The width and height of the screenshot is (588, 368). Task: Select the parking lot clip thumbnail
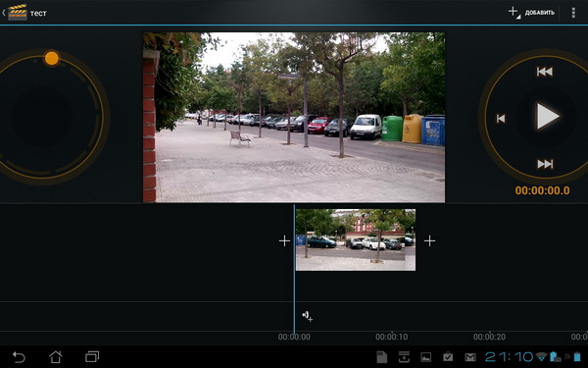pos(356,239)
